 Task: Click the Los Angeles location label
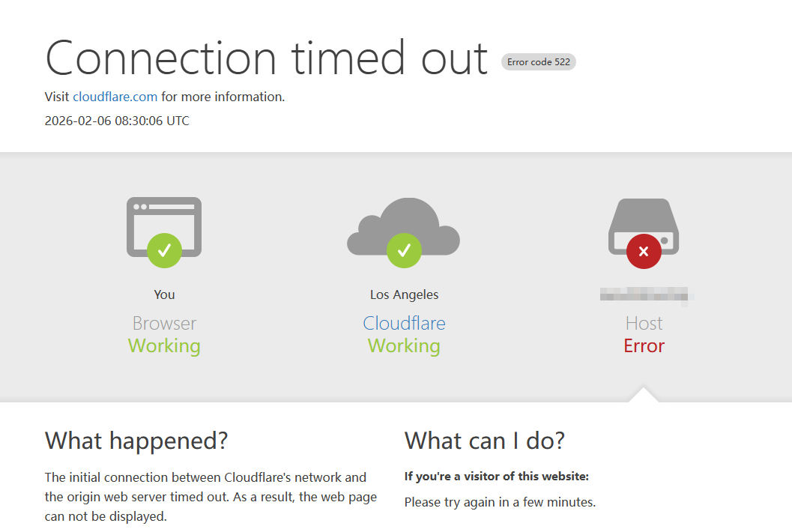[404, 294]
